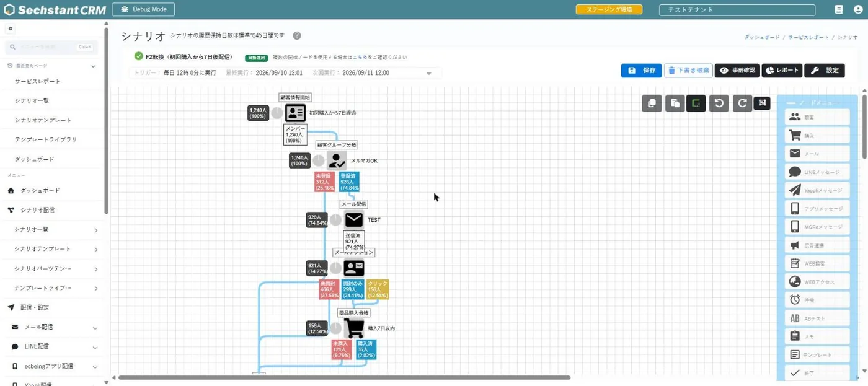This screenshot has width=868, height=386.
Task: Undo the last canvas action
Action: [719, 103]
